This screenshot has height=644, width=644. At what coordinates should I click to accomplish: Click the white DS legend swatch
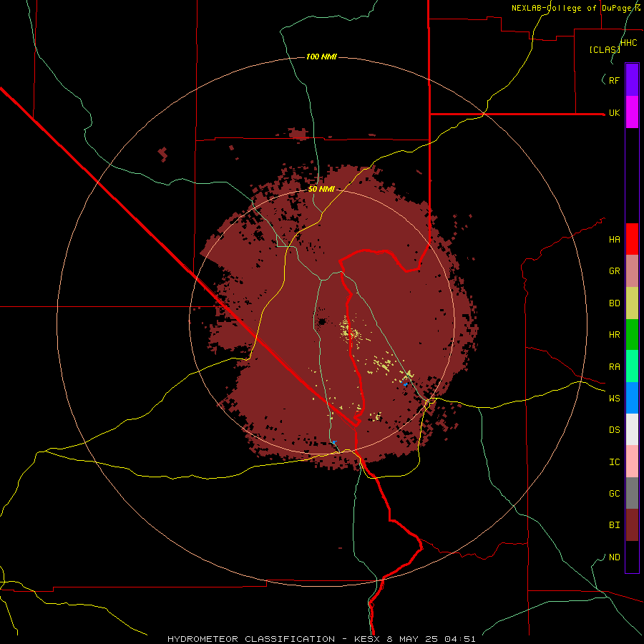[x=632, y=429]
